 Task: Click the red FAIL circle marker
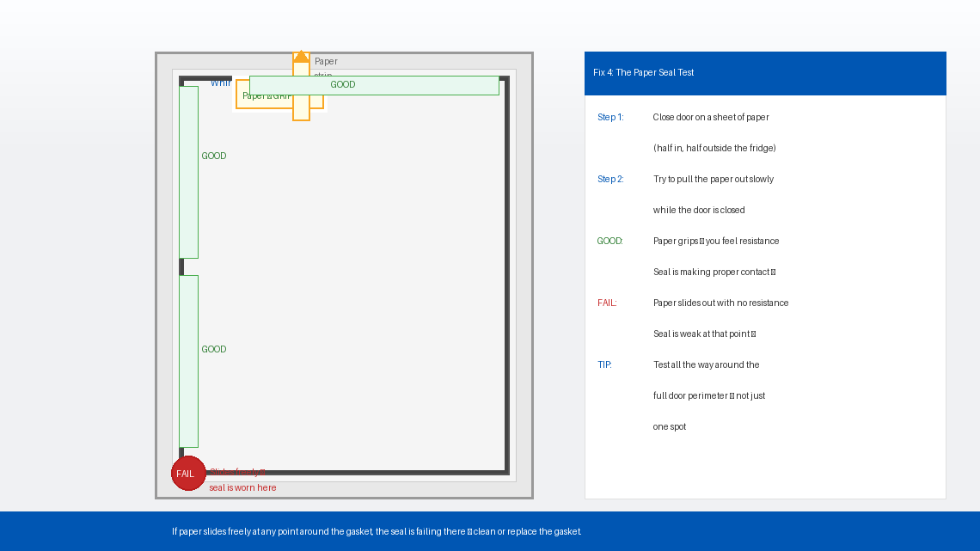point(188,474)
